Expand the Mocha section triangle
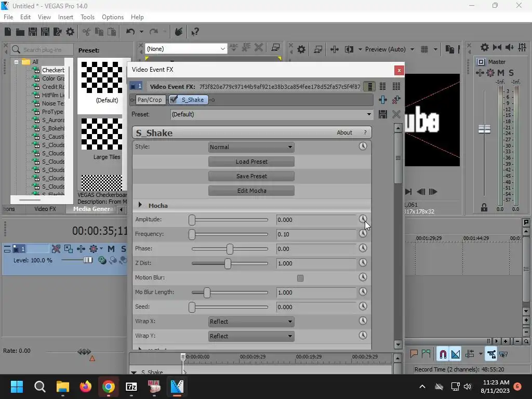Viewport: 532px width, 399px height. coord(140,205)
